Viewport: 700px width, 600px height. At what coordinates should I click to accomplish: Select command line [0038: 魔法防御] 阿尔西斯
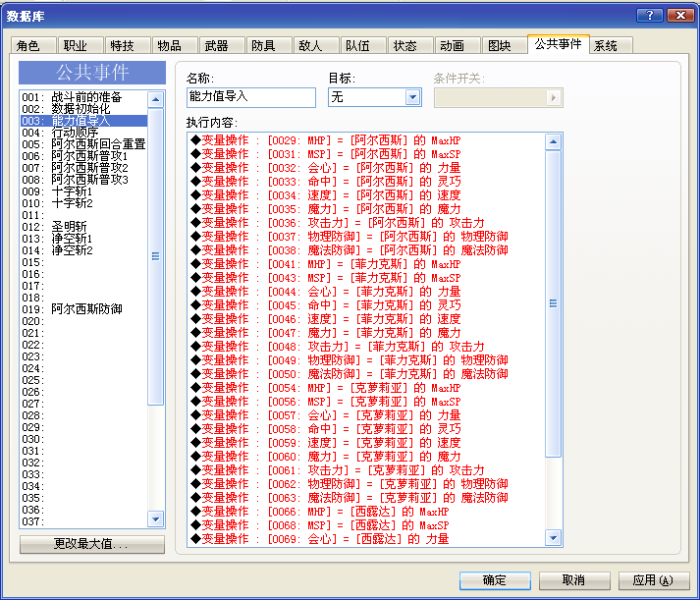[x=366, y=250]
